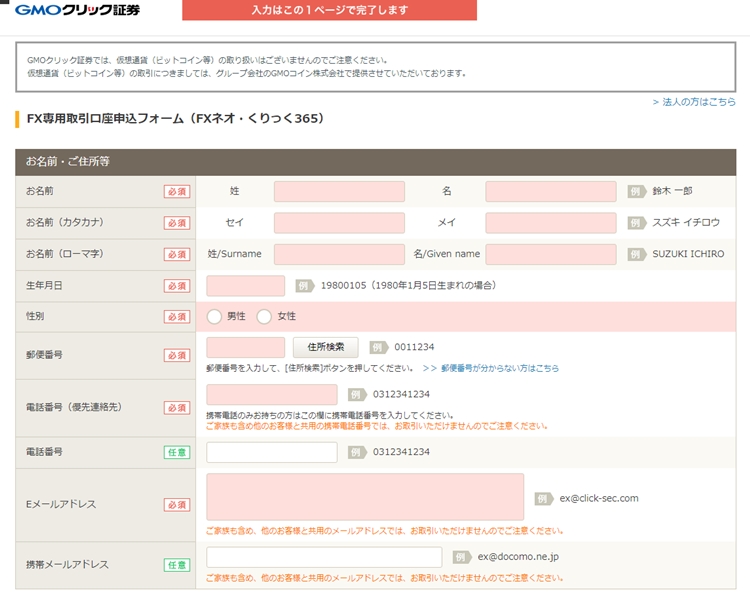Click the example text ex@click-sec.com
The image size is (750, 599).
[x=599, y=499]
